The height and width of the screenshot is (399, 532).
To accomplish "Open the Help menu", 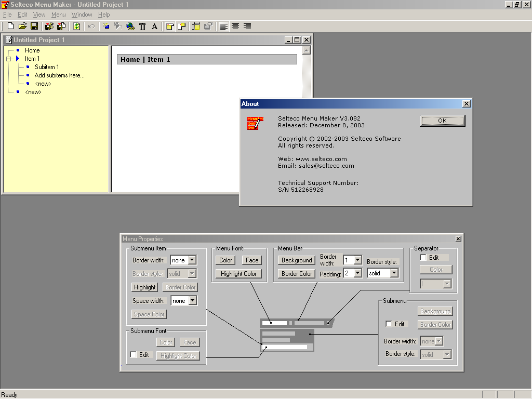I will point(104,15).
